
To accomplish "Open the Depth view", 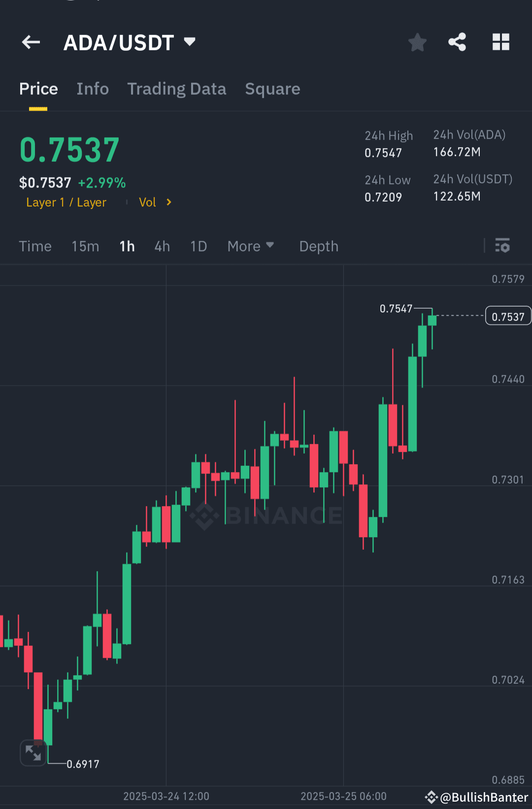I will (x=318, y=246).
